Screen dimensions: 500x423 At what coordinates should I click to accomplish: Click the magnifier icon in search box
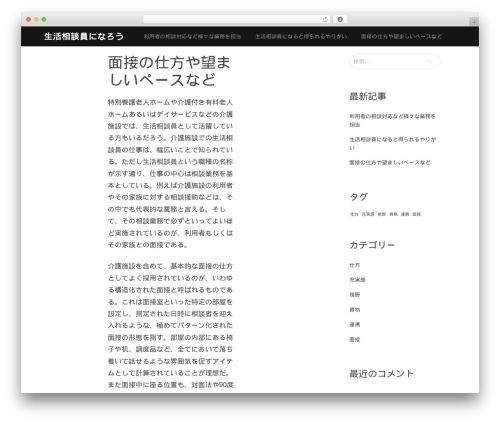click(430, 61)
